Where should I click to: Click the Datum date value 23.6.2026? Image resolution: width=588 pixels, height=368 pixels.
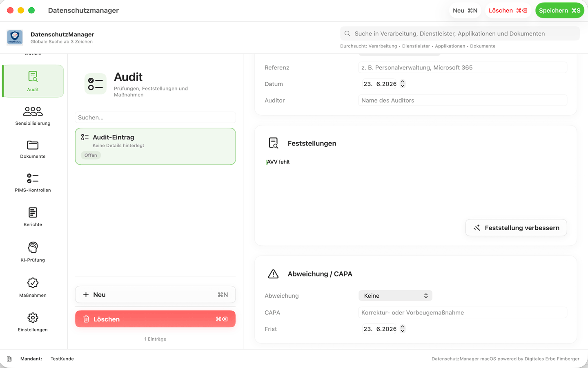380,84
